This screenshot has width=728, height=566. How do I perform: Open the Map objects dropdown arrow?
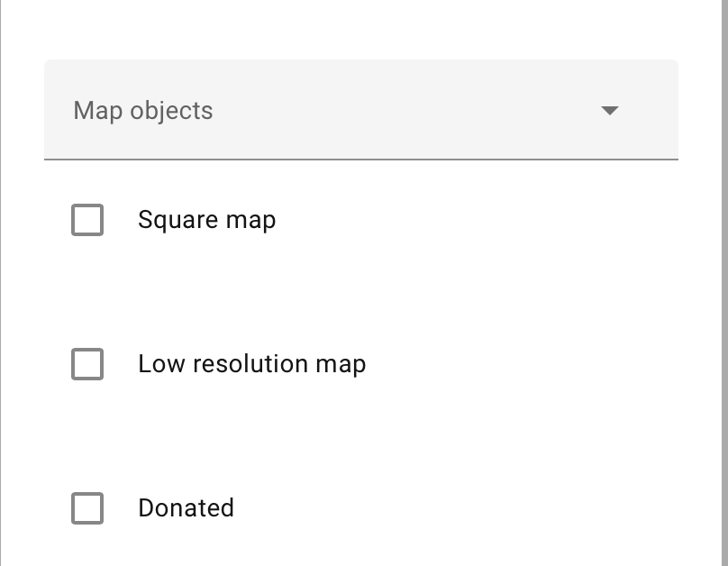[x=610, y=111]
